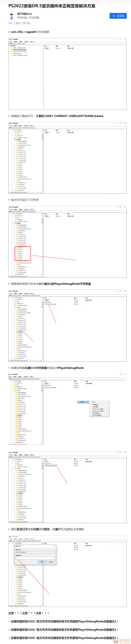Open 收藏夹(A) menu in HKEY_CURRENT_USER window

(x=27, y=42)
